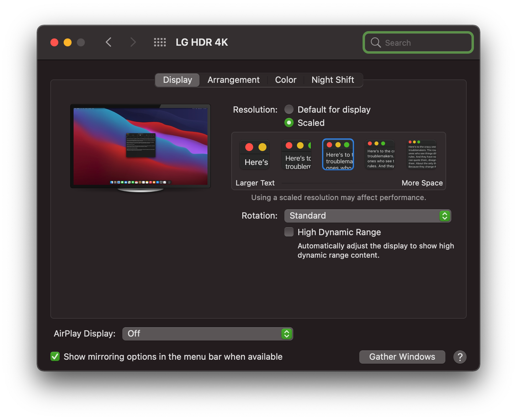The width and height of the screenshot is (517, 420).
Task: Open the AirPlay Display dropdown
Action: [x=207, y=334]
